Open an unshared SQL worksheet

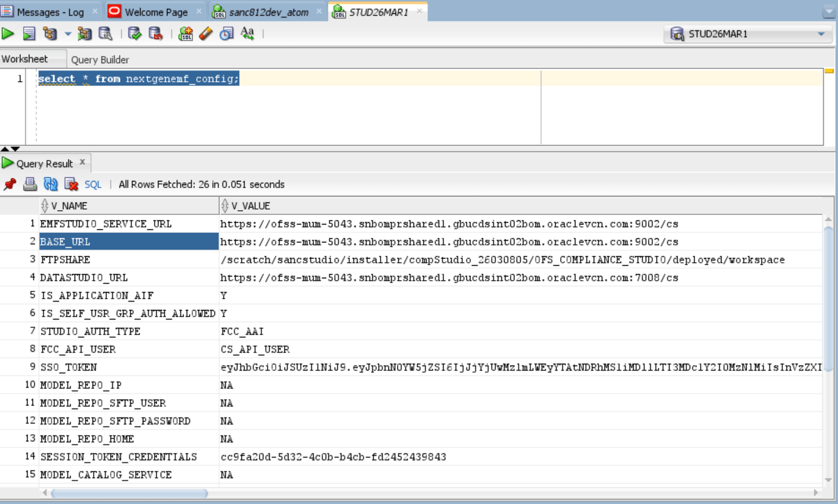coord(185,34)
